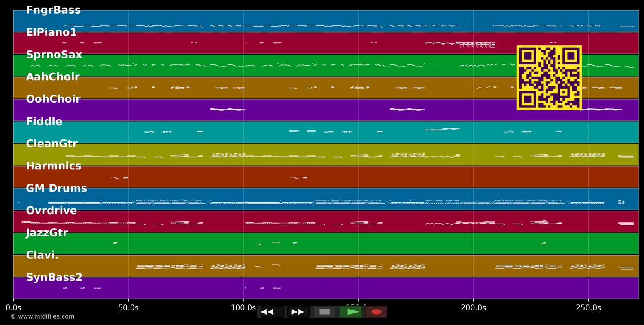Jump to the 50.0s timeline mark
Viewport: 644px width, 325px height.
tap(128, 308)
